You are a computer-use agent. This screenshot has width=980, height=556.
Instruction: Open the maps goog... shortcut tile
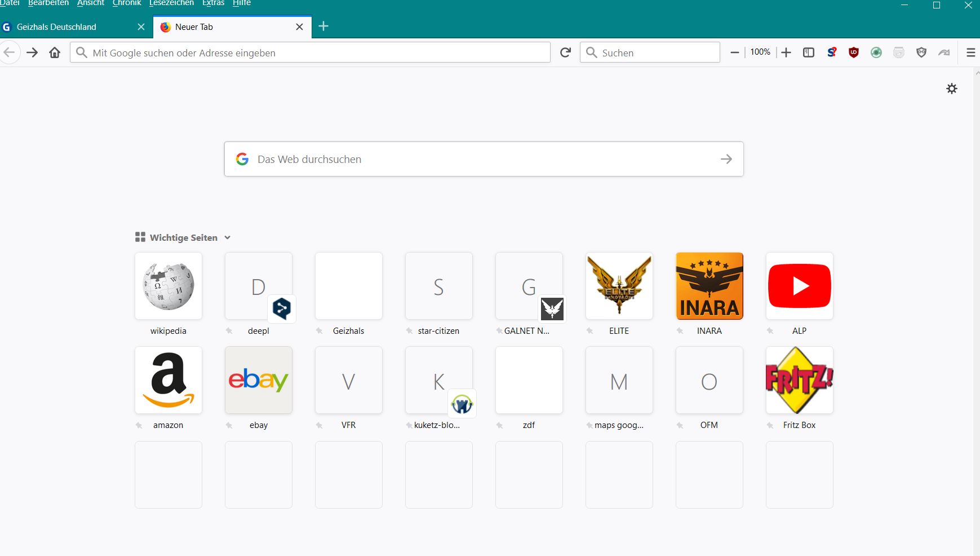click(x=619, y=380)
